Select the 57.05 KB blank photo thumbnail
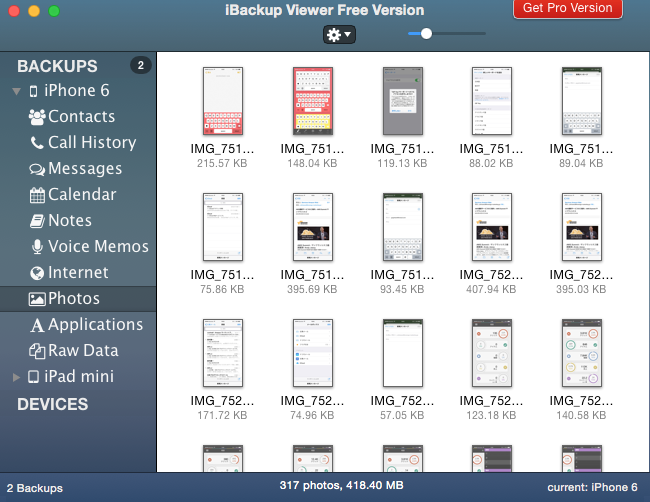 403,353
